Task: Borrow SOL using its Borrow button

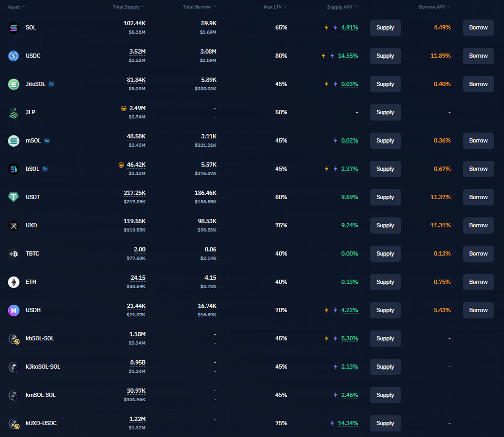Action: coord(478,28)
